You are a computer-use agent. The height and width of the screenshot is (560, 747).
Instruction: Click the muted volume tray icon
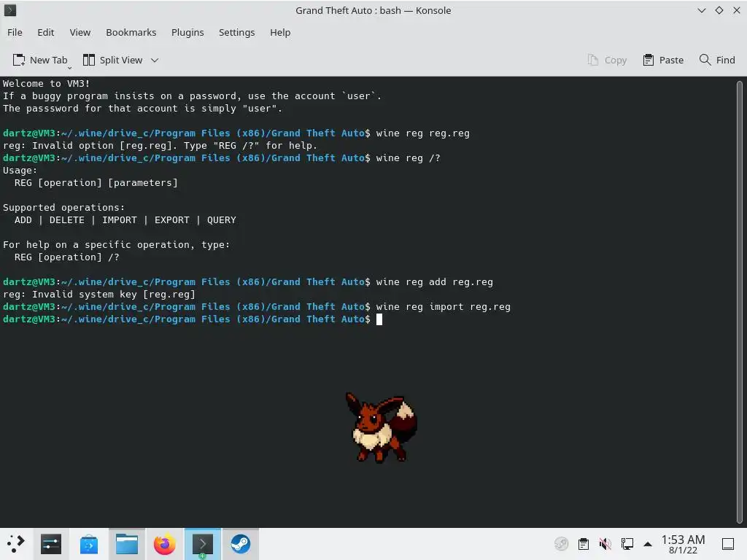pos(605,544)
